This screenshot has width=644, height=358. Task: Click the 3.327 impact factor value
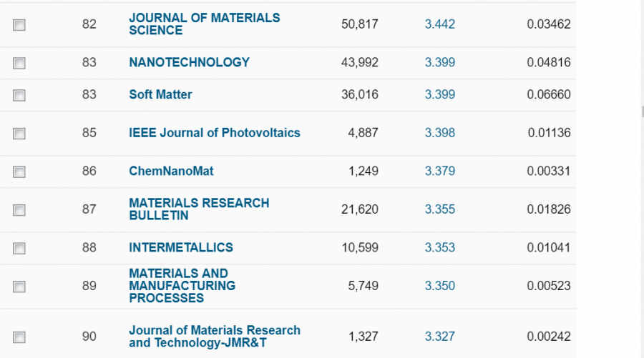click(439, 336)
